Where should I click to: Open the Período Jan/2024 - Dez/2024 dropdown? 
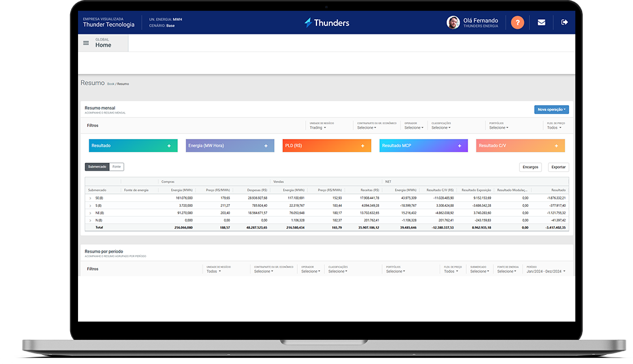(545, 271)
